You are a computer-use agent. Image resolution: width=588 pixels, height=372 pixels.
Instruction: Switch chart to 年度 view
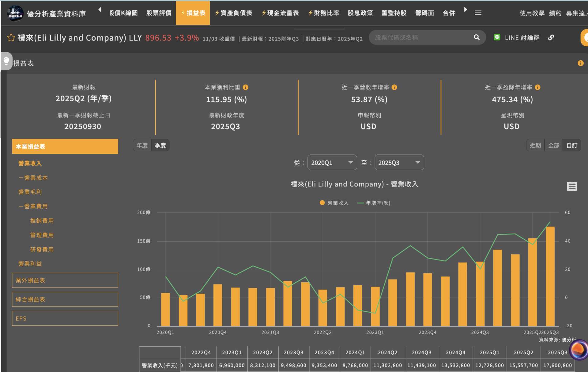pyautogui.click(x=142, y=145)
